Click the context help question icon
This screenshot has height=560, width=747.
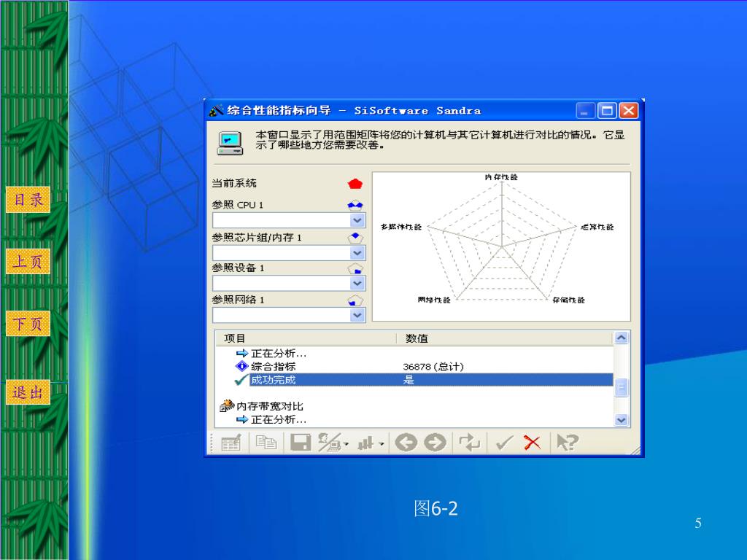(567, 443)
